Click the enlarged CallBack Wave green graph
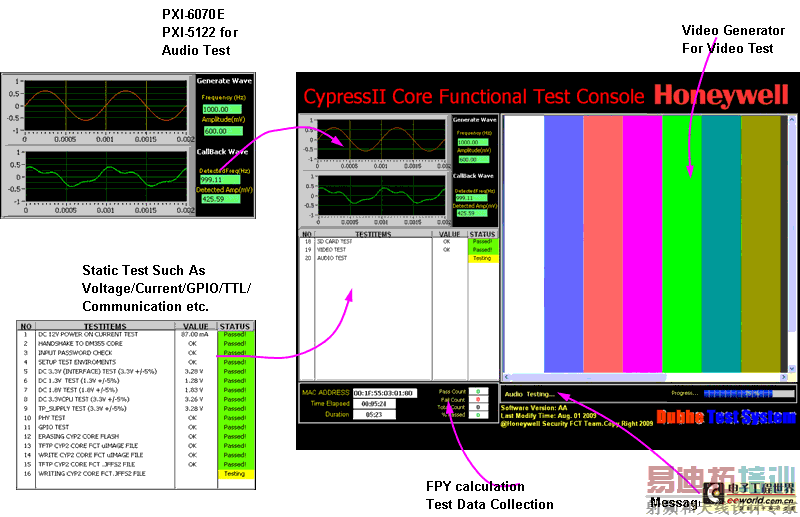 (x=106, y=177)
